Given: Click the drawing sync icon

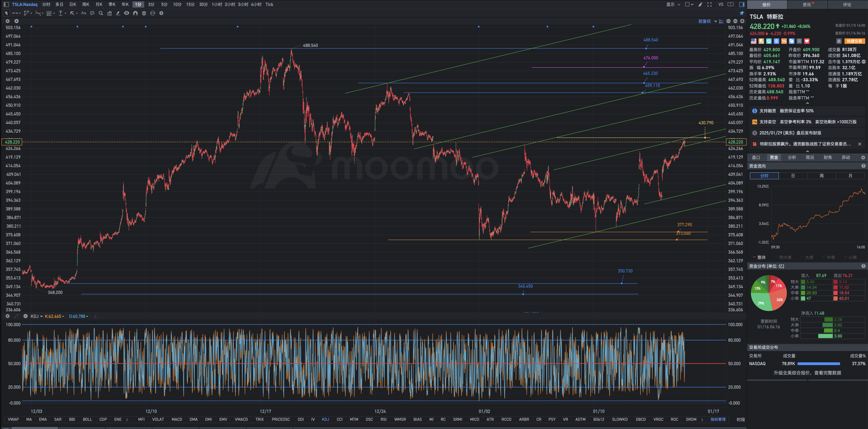Looking at the screenshot, I should (153, 13).
